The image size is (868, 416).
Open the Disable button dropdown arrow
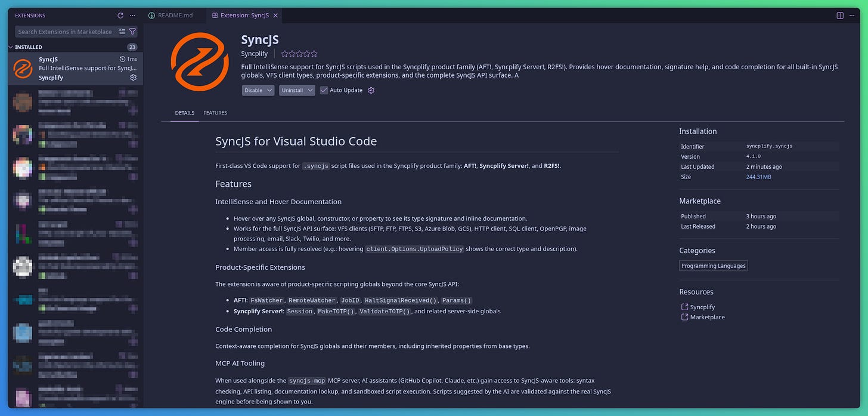tap(269, 90)
